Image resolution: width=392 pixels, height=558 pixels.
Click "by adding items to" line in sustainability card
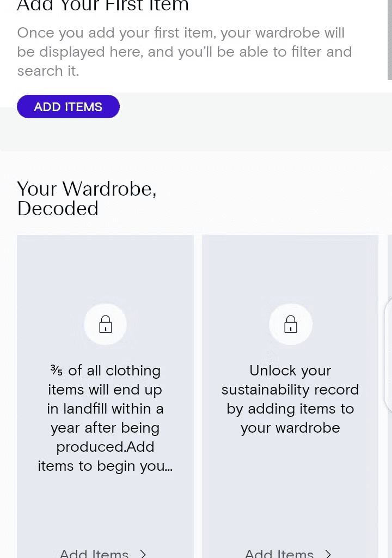tap(290, 409)
